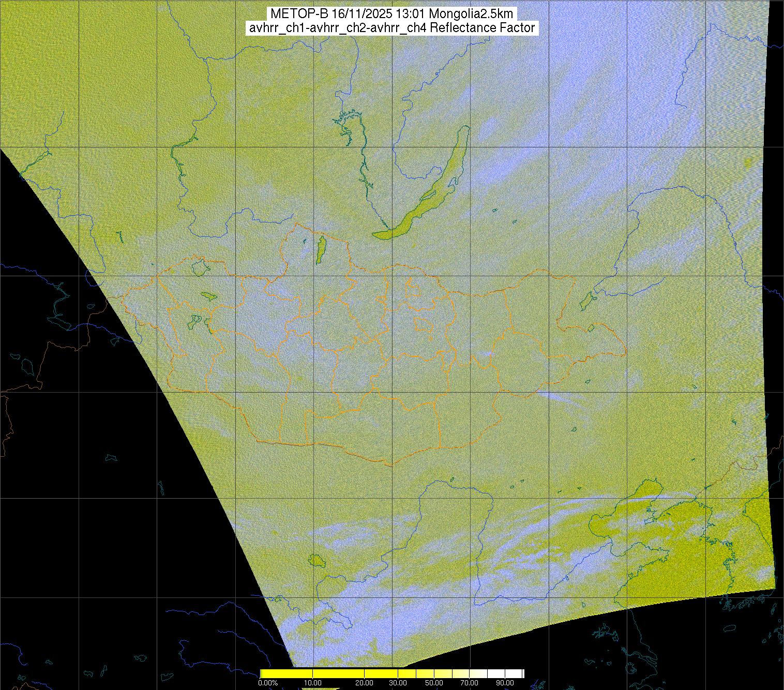Click the avhrr channel Reflectance Factor subtitle
Screen dimensions: 784x690
coord(391,28)
